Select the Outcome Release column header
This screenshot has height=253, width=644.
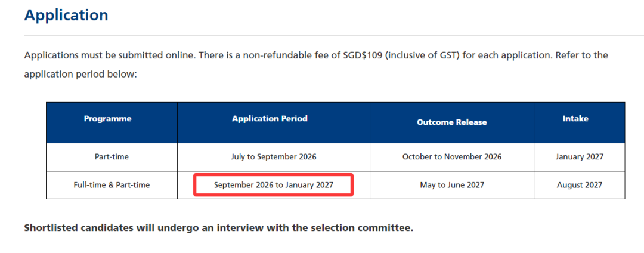(451, 122)
